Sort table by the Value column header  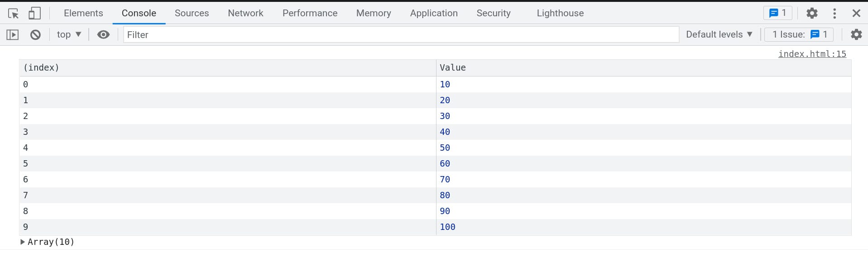click(x=453, y=67)
